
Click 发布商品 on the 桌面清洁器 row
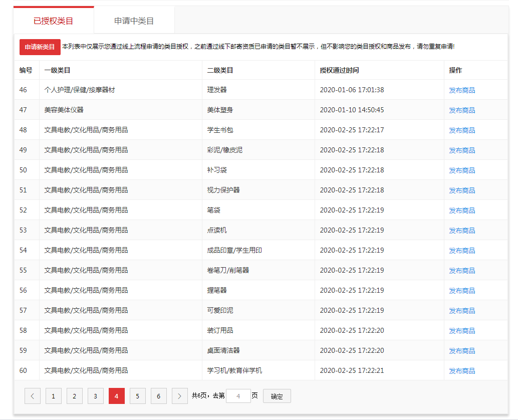461,350
